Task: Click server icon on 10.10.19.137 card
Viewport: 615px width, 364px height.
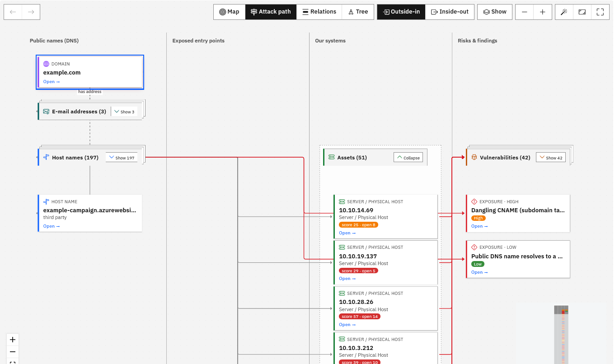Action: [342, 247]
